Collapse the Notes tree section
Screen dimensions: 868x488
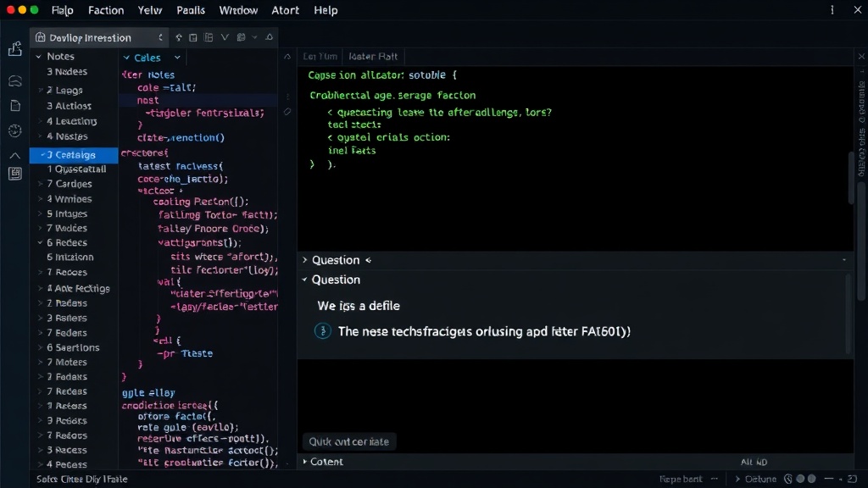point(39,57)
